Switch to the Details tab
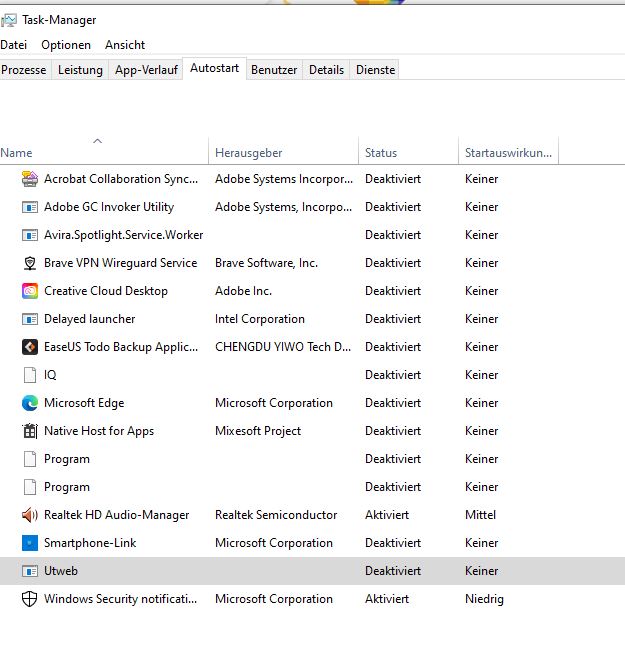The width and height of the screenshot is (625, 657). pos(326,70)
